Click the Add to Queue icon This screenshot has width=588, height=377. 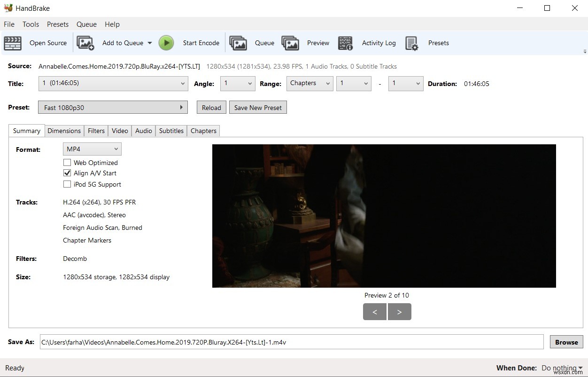coord(85,43)
